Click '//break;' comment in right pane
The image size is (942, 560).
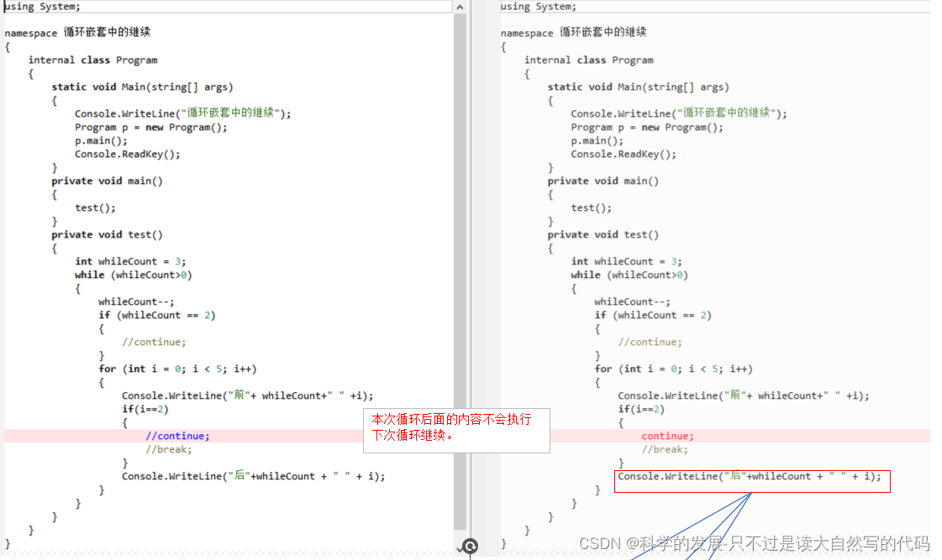(665, 449)
